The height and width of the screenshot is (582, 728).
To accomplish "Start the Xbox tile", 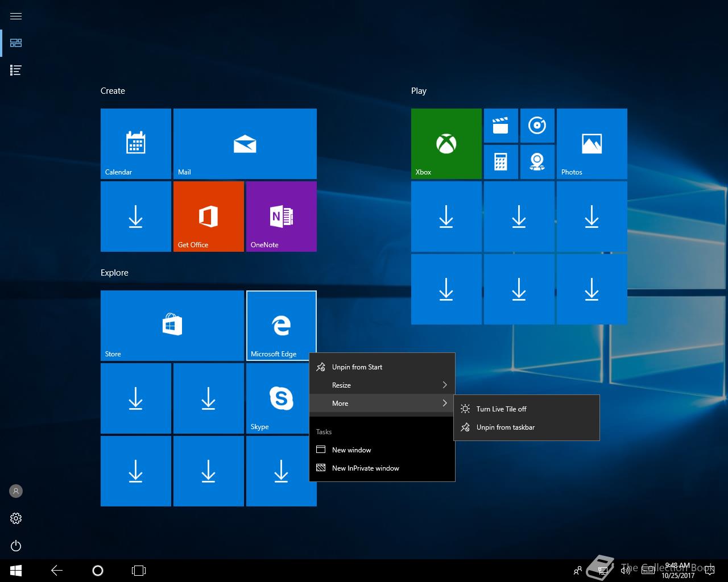I will [446, 144].
